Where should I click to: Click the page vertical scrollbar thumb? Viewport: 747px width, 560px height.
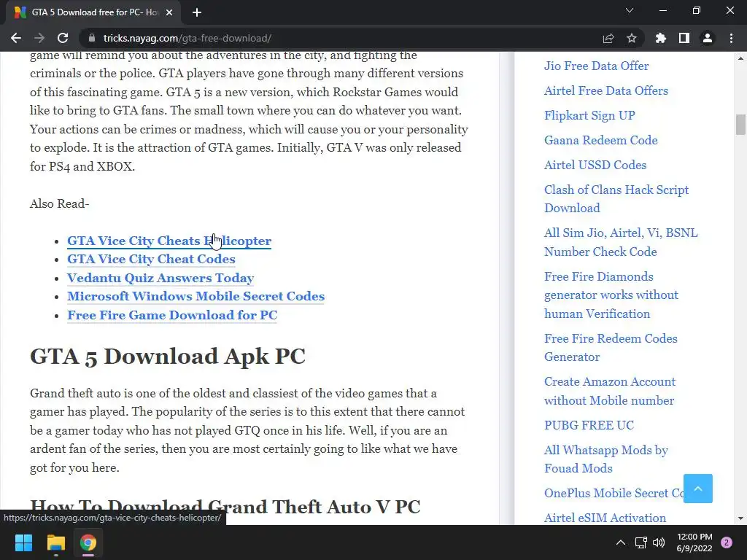click(740, 125)
